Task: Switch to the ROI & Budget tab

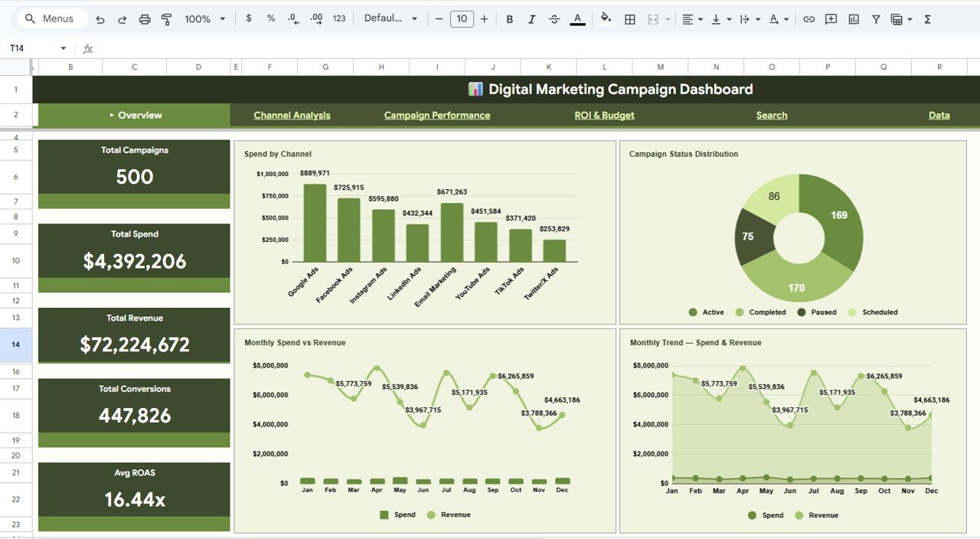Action: pos(604,115)
